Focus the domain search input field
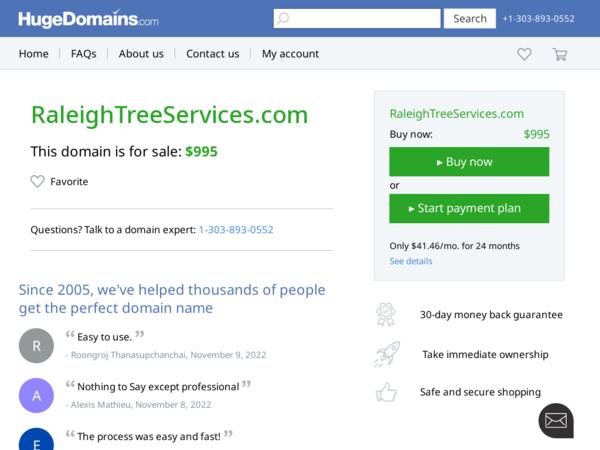The width and height of the screenshot is (600, 450). [x=357, y=18]
